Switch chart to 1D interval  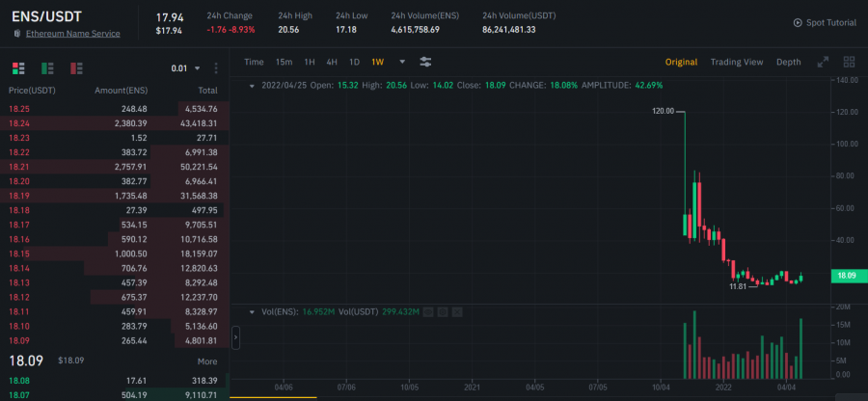[x=354, y=62]
